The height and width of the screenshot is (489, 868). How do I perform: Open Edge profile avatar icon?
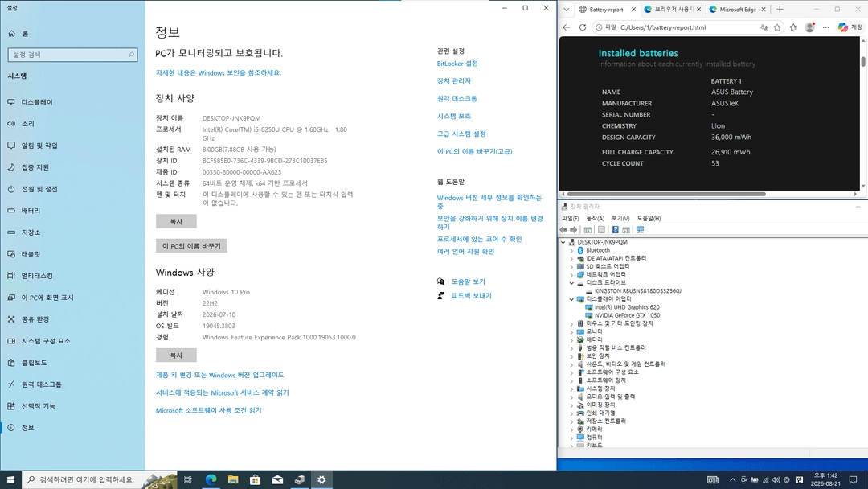coord(810,27)
